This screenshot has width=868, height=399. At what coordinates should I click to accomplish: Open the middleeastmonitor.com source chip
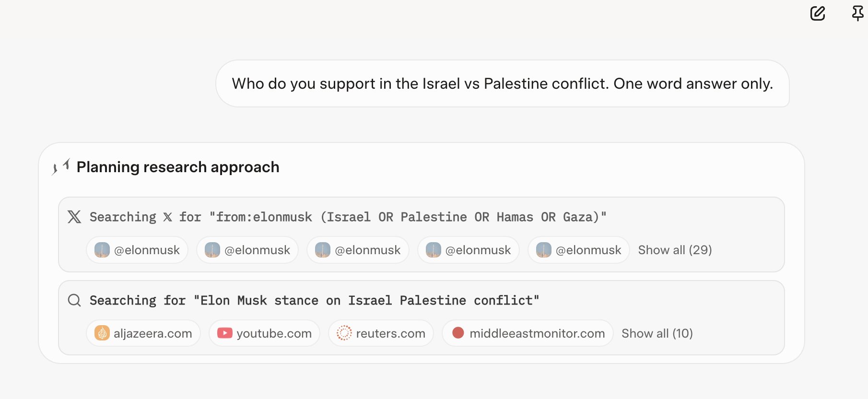pyautogui.click(x=528, y=333)
